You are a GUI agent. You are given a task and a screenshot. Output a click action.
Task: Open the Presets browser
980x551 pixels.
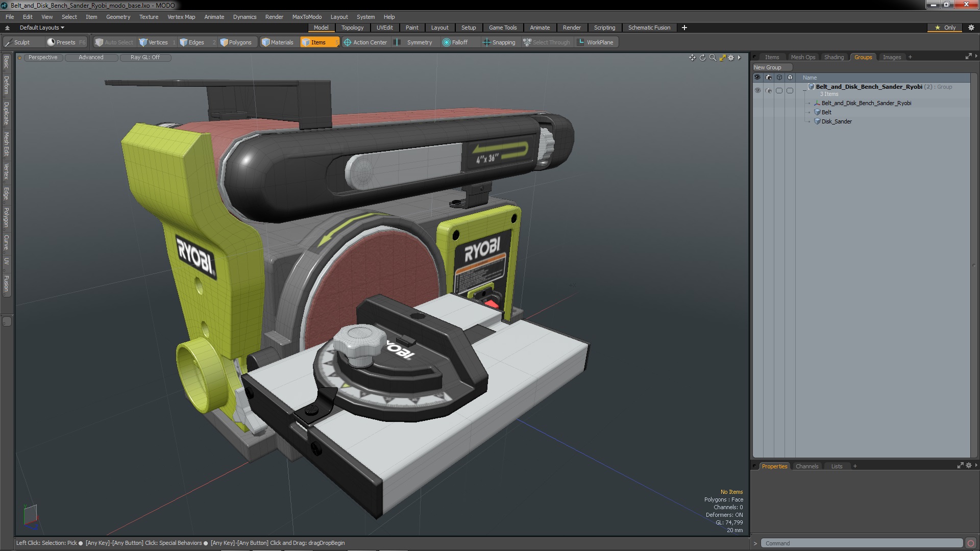point(65,42)
